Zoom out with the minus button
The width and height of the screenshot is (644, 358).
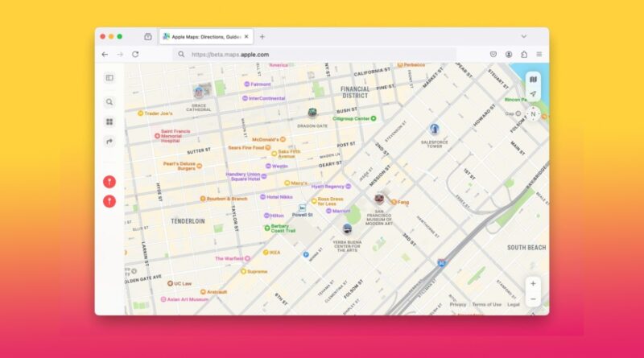[533, 299]
